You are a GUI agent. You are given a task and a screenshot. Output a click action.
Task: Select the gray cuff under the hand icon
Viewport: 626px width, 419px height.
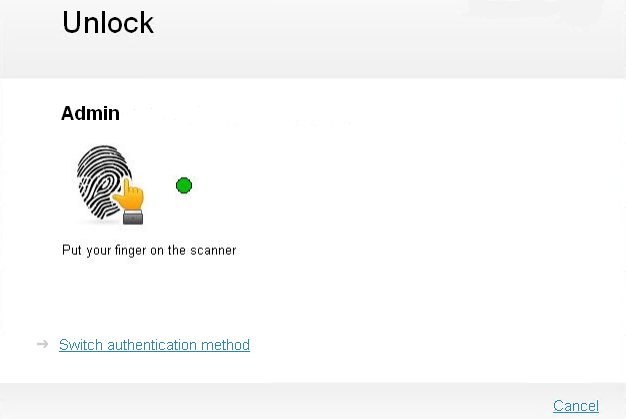coord(133,217)
